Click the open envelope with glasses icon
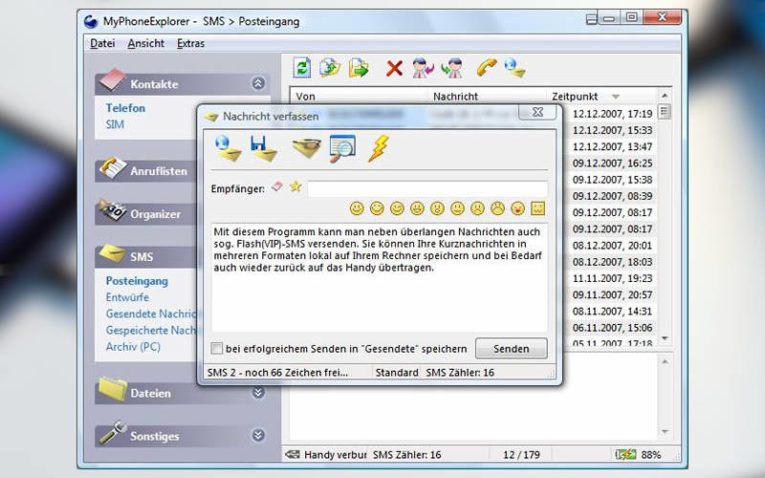 pyautogui.click(x=306, y=148)
